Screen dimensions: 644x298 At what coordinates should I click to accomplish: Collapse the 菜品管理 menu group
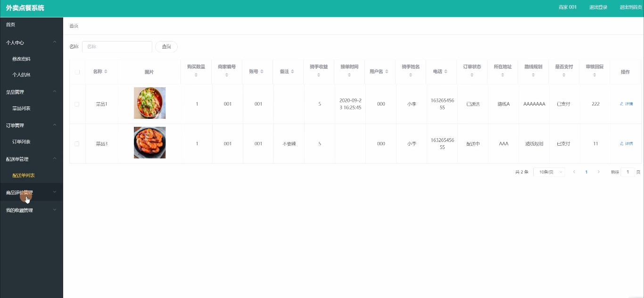(32, 92)
